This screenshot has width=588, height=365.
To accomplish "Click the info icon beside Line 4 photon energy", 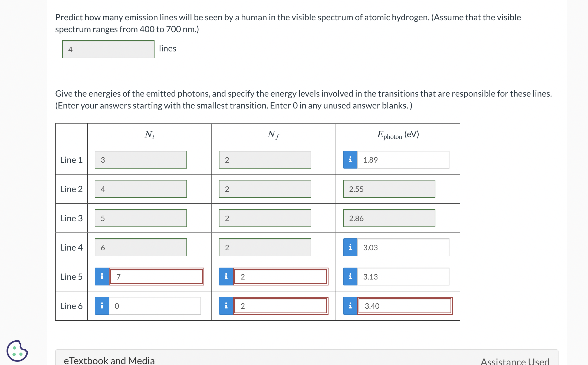I will coord(350,247).
